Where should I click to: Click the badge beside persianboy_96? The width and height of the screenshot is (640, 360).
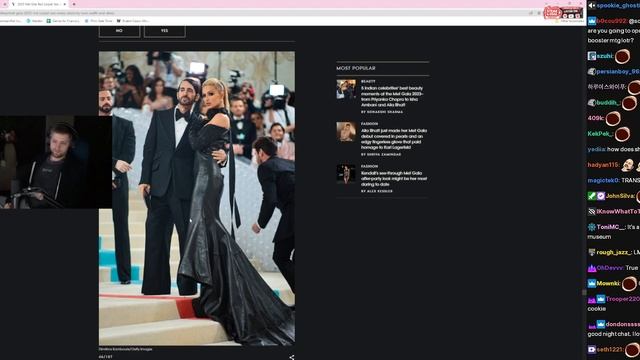[592, 71]
